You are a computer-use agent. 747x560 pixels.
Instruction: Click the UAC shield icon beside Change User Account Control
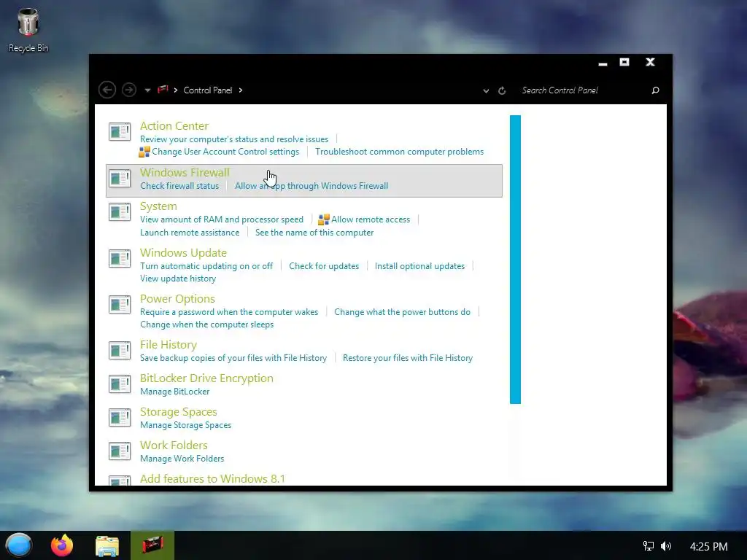coord(144,152)
